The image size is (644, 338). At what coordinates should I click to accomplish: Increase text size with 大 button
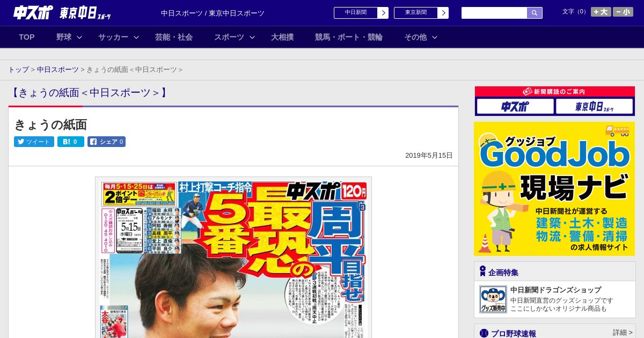tap(601, 12)
